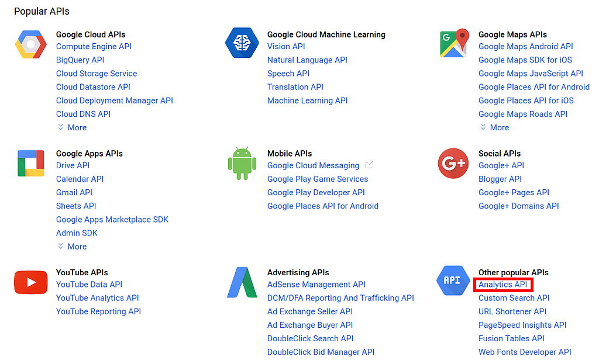
Task: Click the Google+ Social APIs icon
Action: (453, 164)
